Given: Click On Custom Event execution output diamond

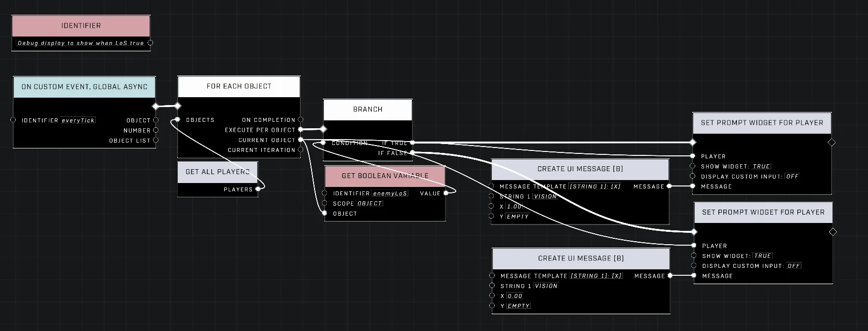Looking at the screenshot, I should [x=156, y=106].
